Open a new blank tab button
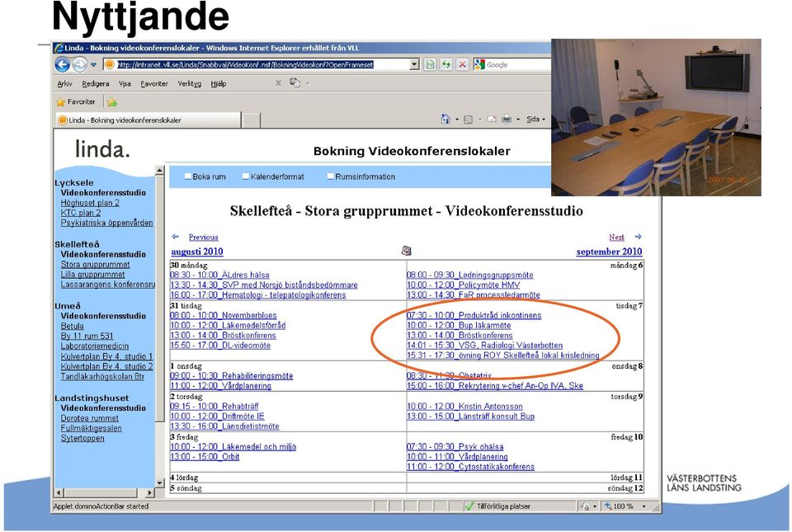792x532 pixels. click(x=251, y=120)
